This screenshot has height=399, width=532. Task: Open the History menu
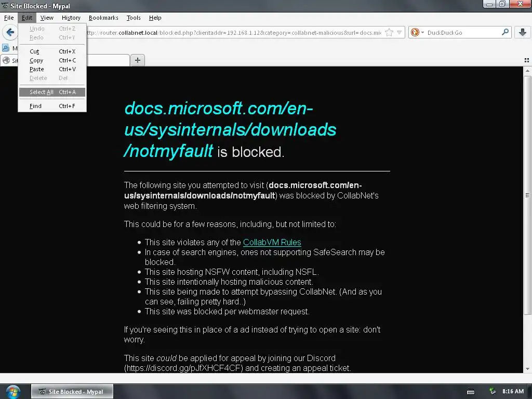pos(71,18)
